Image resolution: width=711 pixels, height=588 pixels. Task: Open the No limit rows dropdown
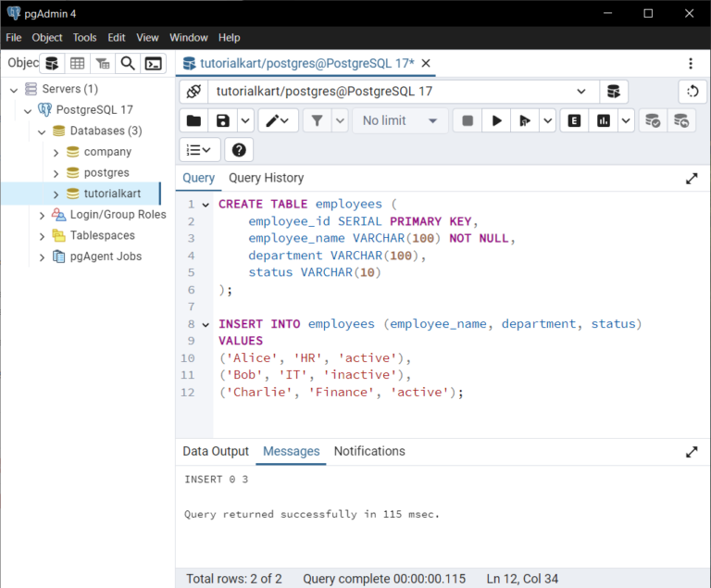[x=400, y=120]
